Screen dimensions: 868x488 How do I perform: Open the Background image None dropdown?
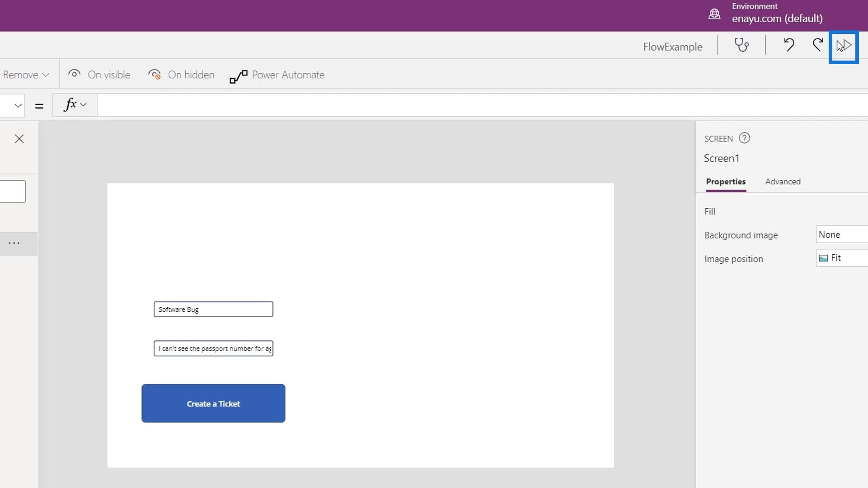click(x=841, y=235)
